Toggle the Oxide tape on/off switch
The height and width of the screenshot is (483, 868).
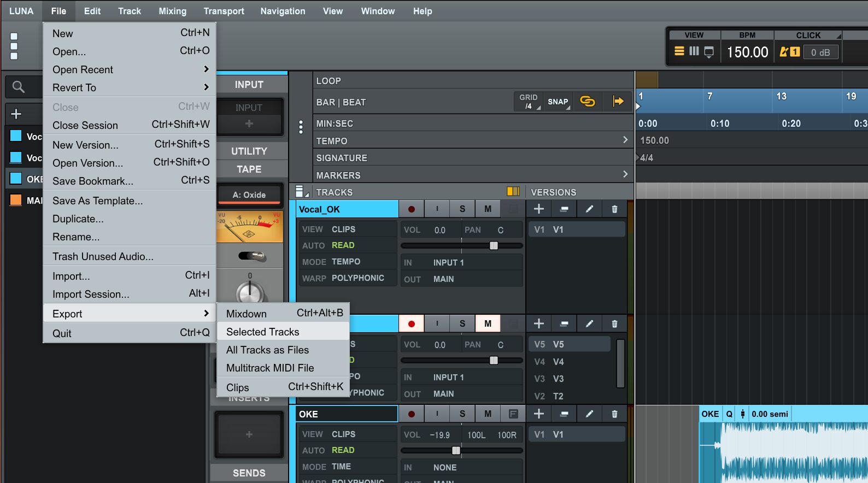252,256
